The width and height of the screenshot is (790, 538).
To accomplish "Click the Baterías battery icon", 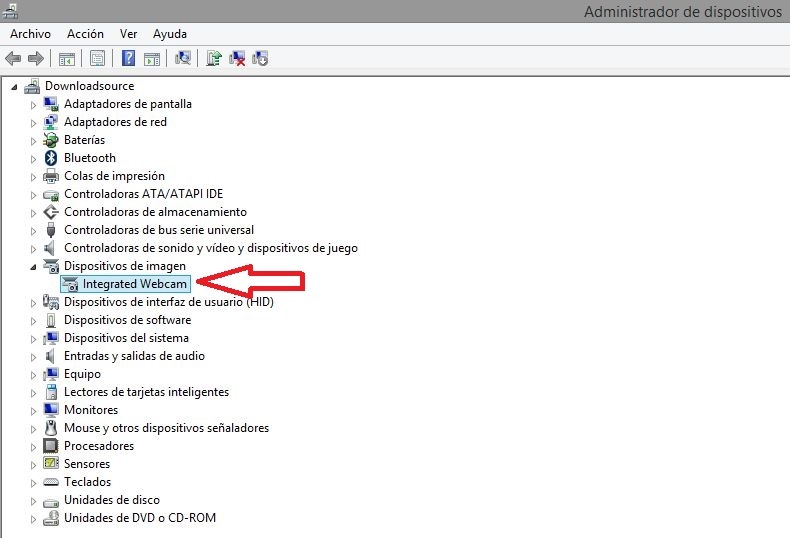I will (x=50, y=140).
